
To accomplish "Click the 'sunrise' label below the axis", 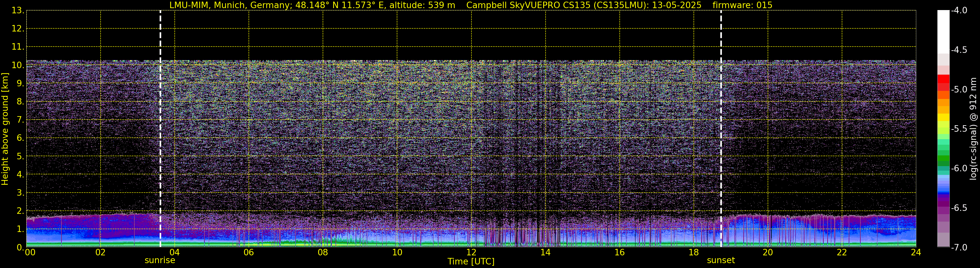I will pos(160,261).
